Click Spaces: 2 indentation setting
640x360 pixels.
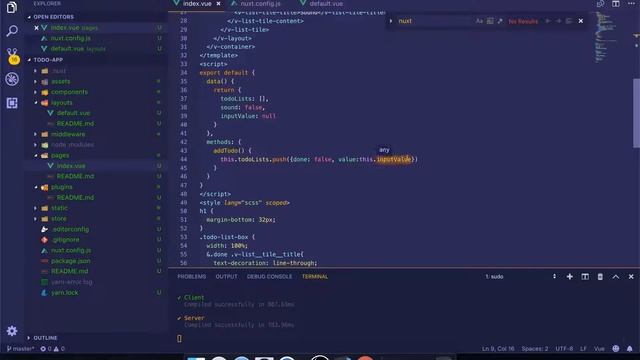tap(535, 349)
